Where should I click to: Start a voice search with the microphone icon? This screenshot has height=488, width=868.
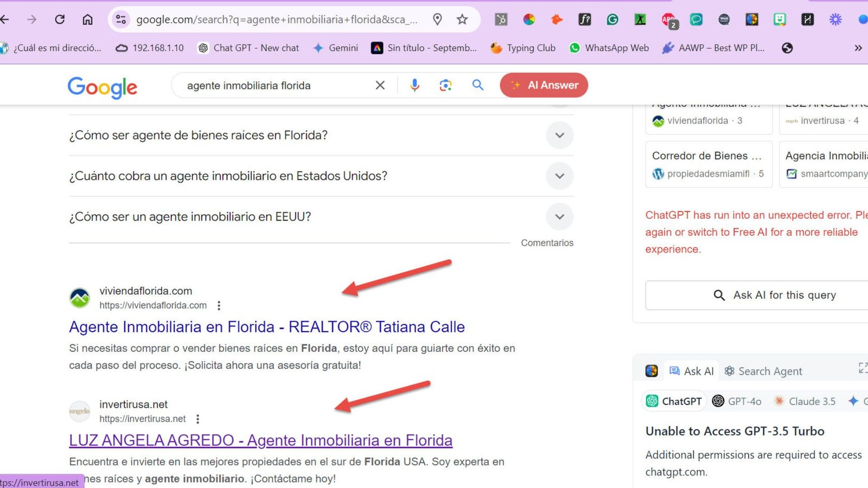click(414, 85)
